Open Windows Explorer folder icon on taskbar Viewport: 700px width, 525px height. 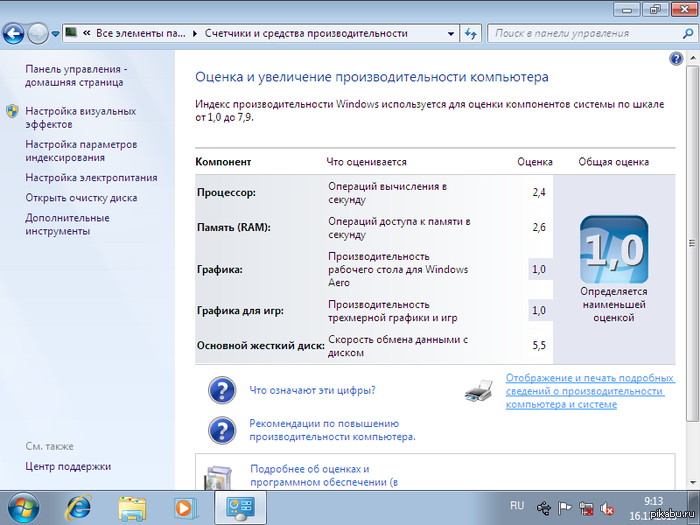coord(132,506)
